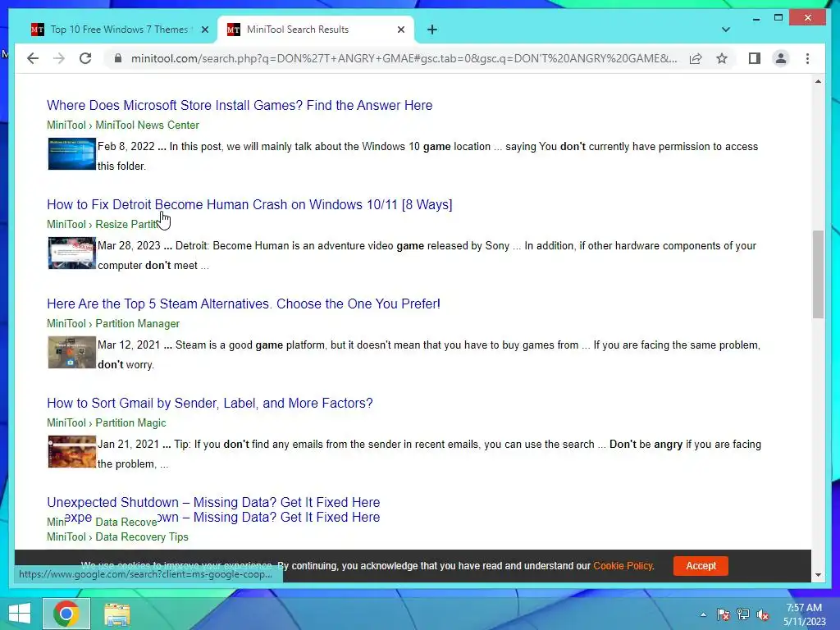Click the scrollbar up arrow
The image size is (840, 630).
pos(818,81)
